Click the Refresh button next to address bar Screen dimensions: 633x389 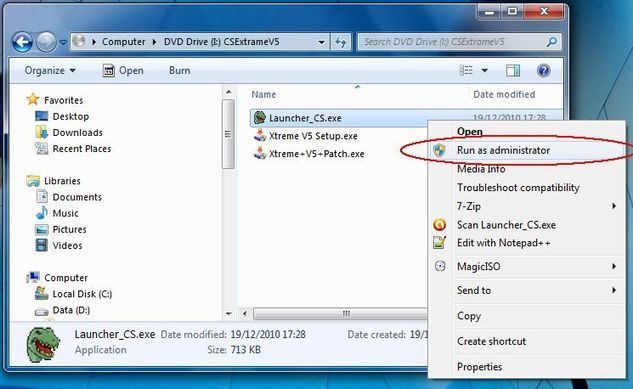[x=341, y=42]
